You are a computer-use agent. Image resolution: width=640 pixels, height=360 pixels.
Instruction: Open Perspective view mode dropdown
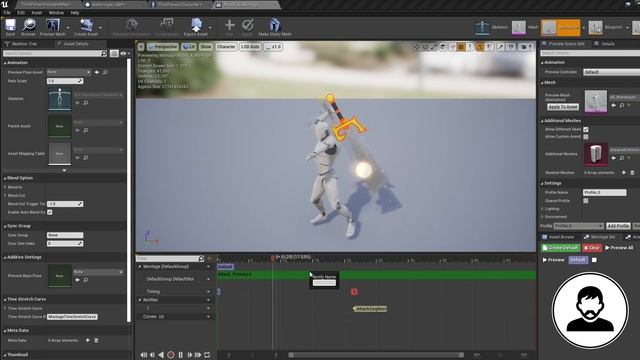pyautogui.click(x=163, y=47)
